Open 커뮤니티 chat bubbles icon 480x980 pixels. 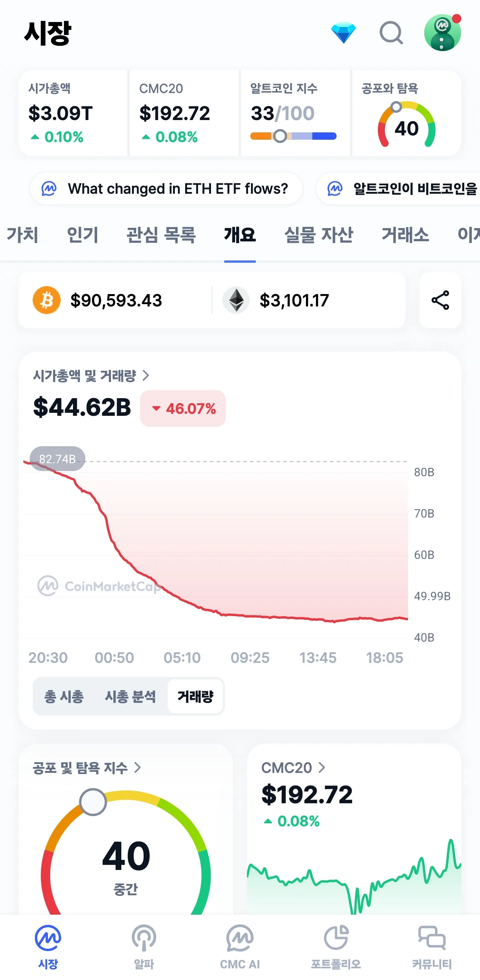(x=432, y=938)
